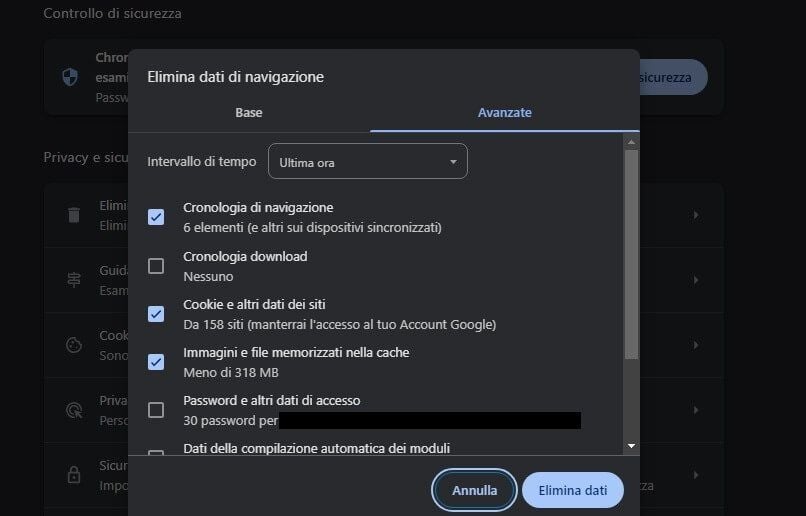Open the Intervallo di tempo dropdown

click(x=367, y=162)
